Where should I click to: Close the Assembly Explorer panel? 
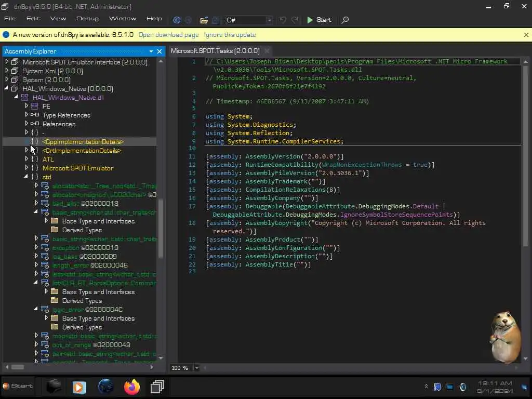[x=159, y=51]
